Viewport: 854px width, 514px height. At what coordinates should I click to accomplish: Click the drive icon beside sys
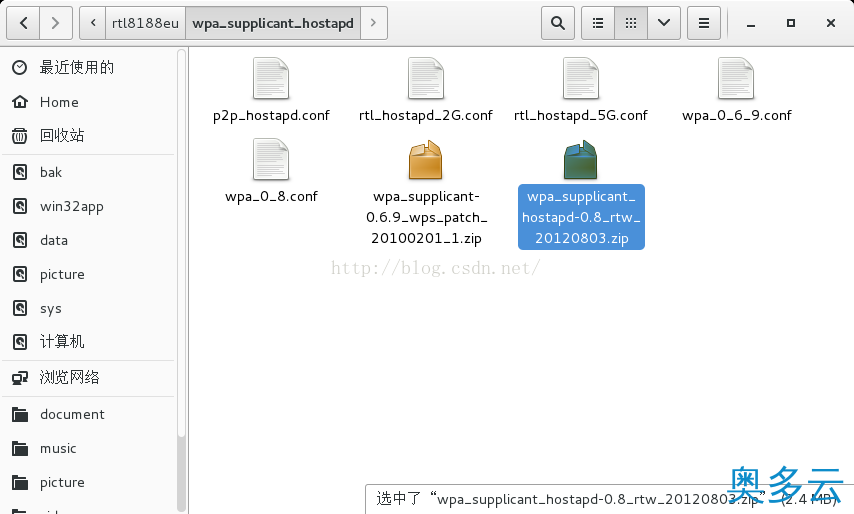pyautogui.click(x=20, y=308)
